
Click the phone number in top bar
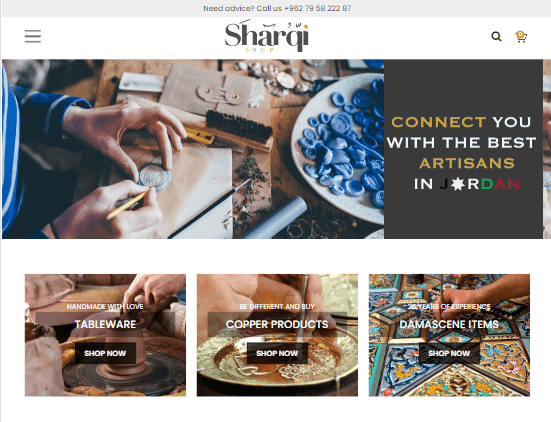pyautogui.click(x=317, y=8)
